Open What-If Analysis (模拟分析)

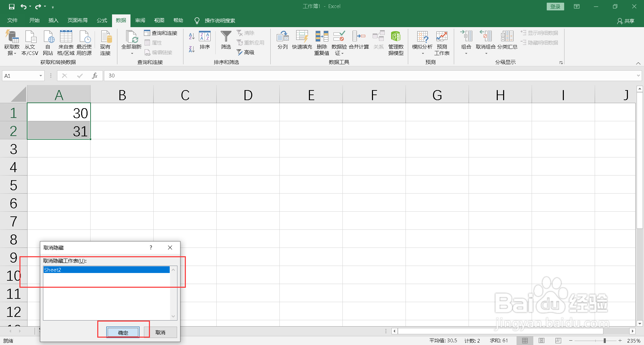(x=422, y=43)
